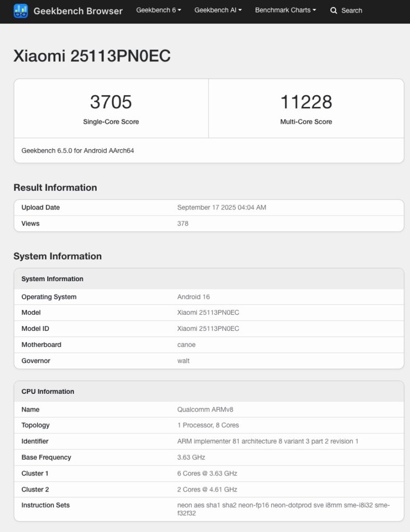The width and height of the screenshot is (410, 532).
Task: Select the Android 16 operating system value
Action: click(193, 297)
